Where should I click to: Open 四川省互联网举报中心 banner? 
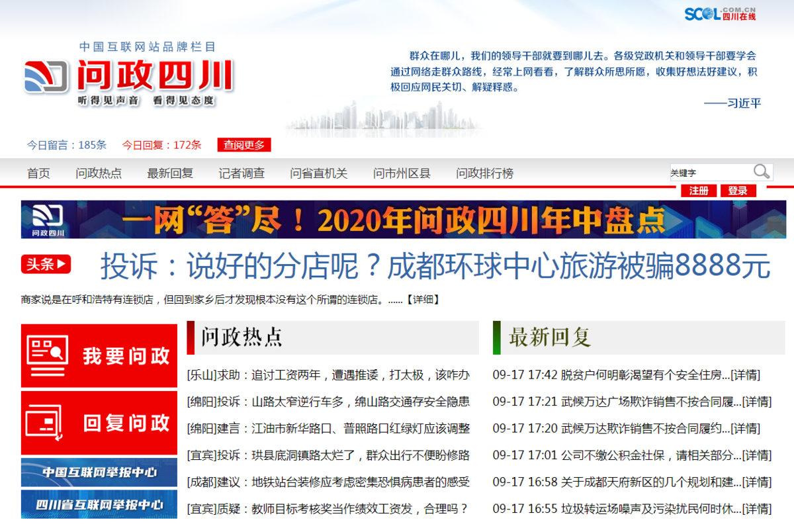99,504
